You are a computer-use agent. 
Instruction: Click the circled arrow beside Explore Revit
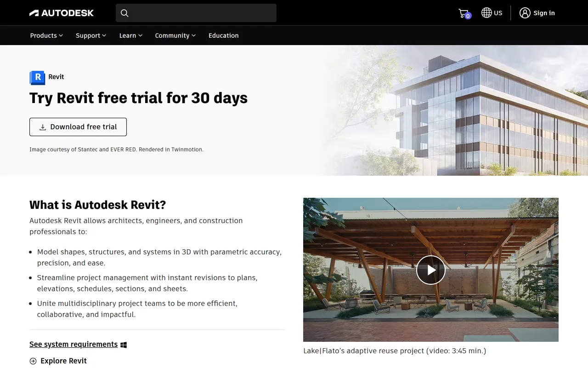coord(33,361)
